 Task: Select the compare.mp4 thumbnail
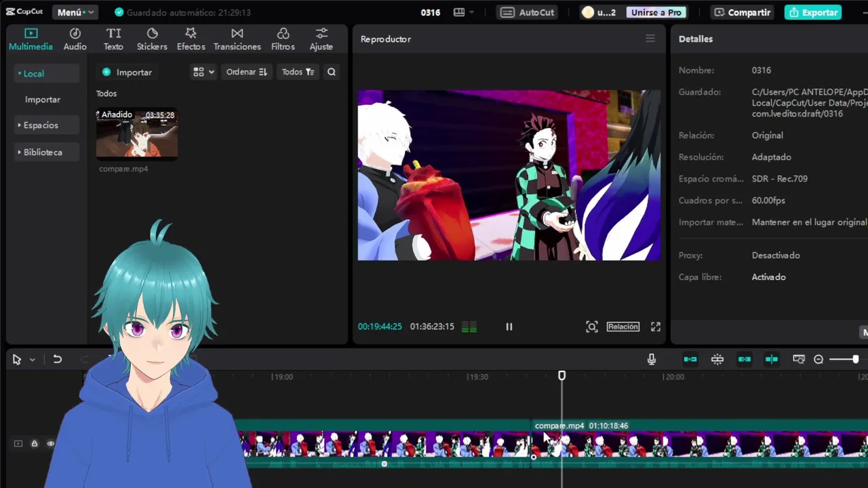[137, 134]
